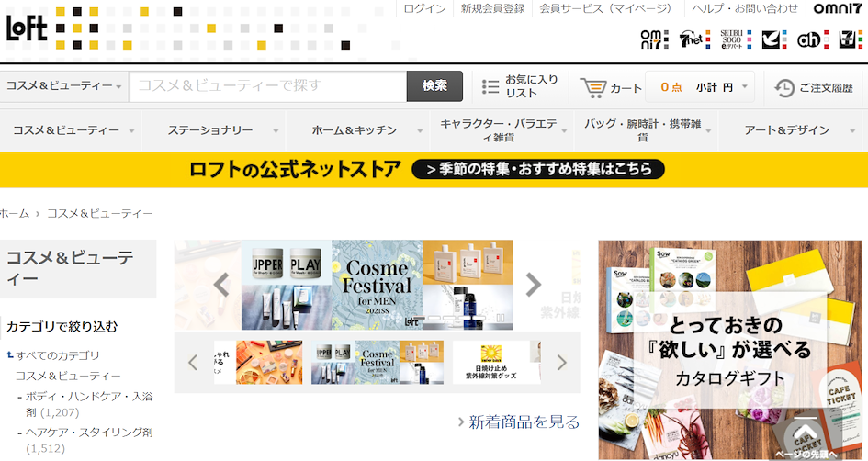Go to previous slide in main carousel
868x461 pixels.
coord(221,285)
